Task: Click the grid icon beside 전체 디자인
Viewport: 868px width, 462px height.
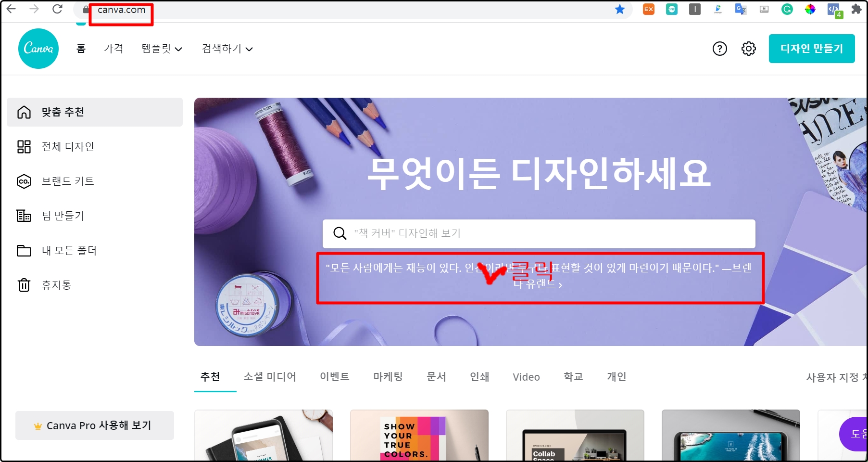Action: click(24, 147)
